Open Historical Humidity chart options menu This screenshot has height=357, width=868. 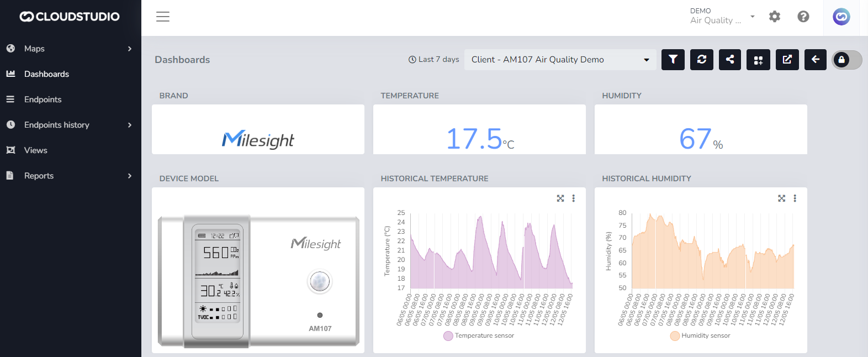click(x=795, y=198)
